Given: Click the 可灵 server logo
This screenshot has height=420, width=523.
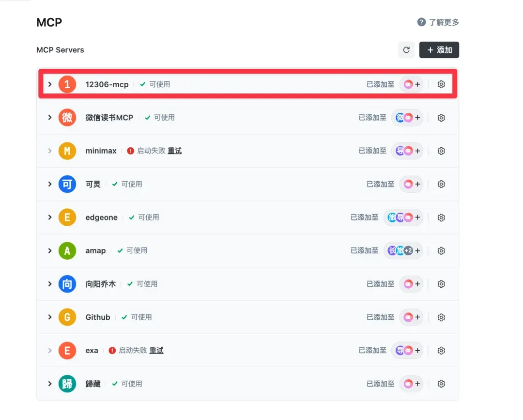Looking at the screenshot, I should [x=67, y=184].
